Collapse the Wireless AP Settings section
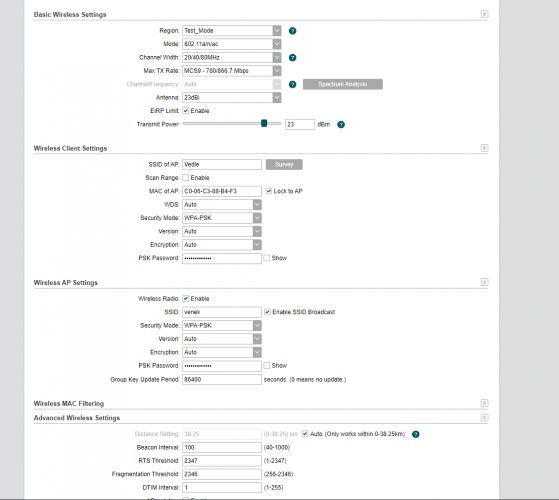559x500 pixels. (484, 282)
